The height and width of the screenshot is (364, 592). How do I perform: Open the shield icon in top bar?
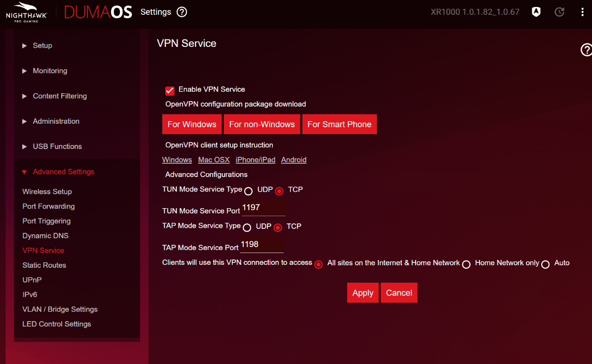coord(536,12)
